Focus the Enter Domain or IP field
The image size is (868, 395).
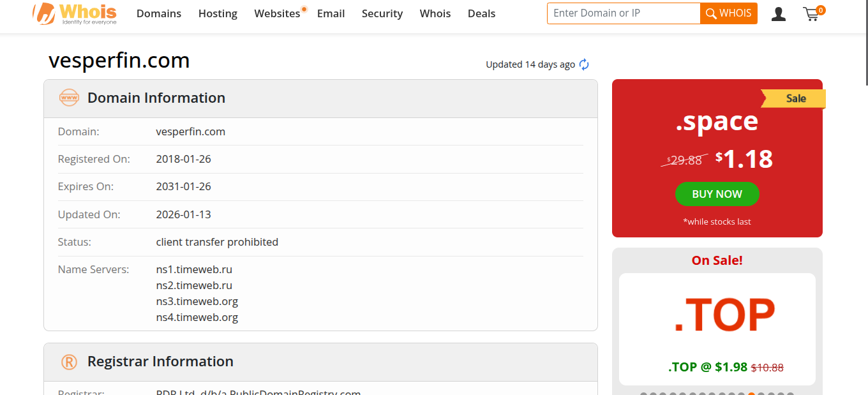pyautogui.click(x=624, y=13)
